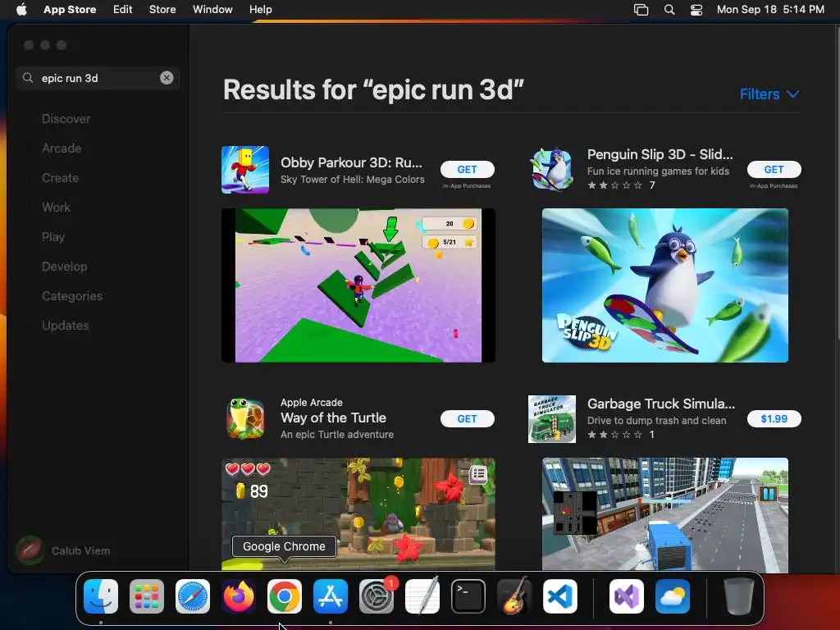The width and height of the screenshot is (840, 630).
Task: Open Penguin Slip 3D title link
Action: [x=660, y=154]
